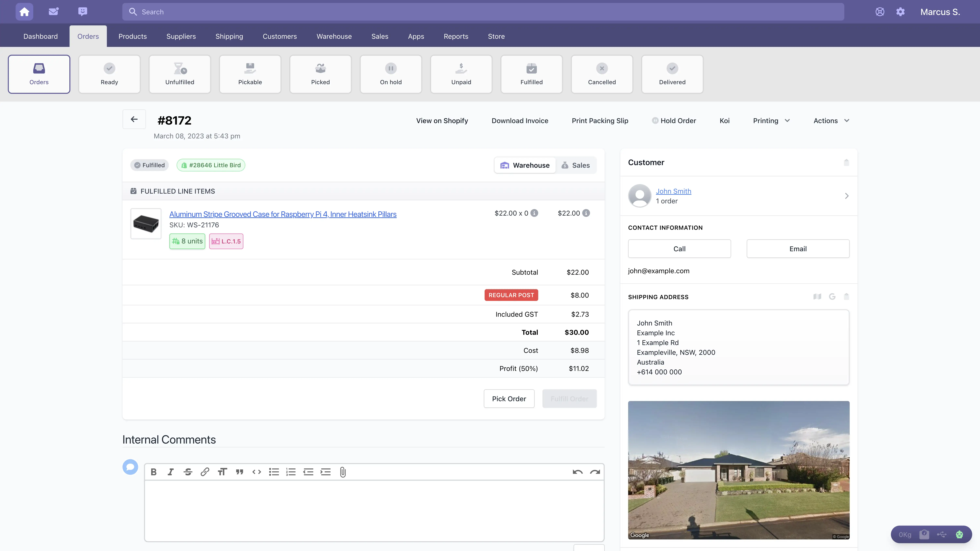Open the Suppliers tab
The image size is (980, 551).
[x=181, y=36]
